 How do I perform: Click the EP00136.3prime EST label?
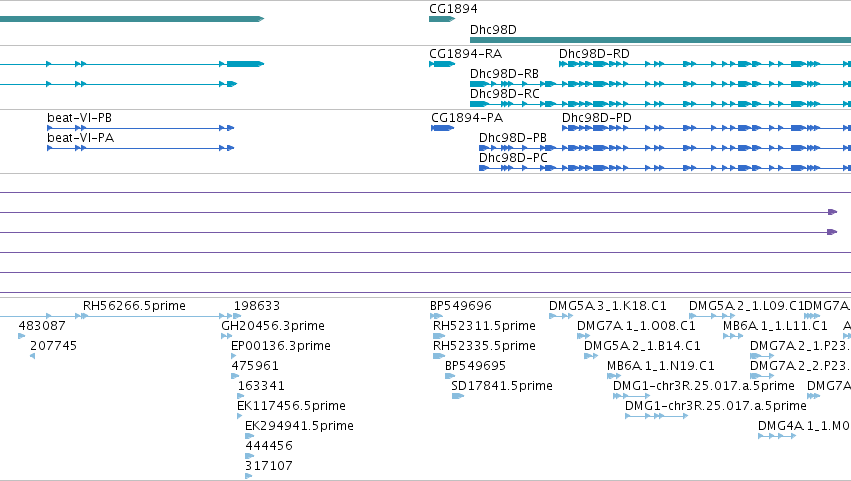tap(281, 346)
